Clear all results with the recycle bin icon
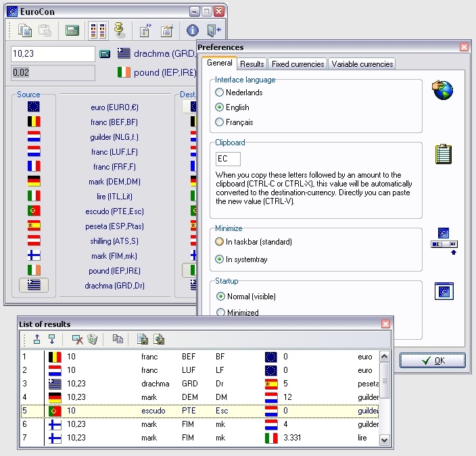 coord(92,339)
